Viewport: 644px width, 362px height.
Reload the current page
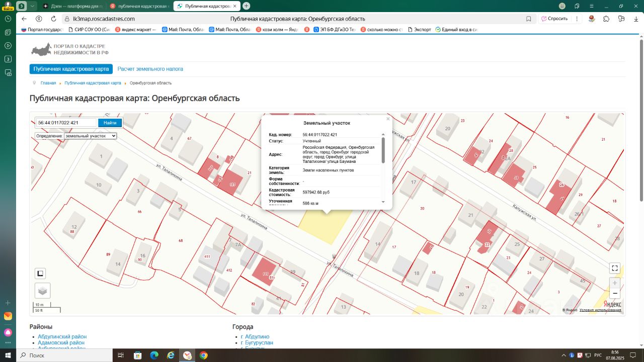point(54,19)
